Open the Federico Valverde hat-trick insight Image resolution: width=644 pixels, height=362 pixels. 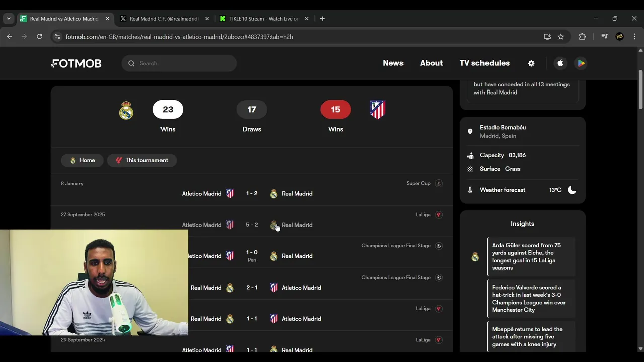pyautogui.click(x=531, y=299)
